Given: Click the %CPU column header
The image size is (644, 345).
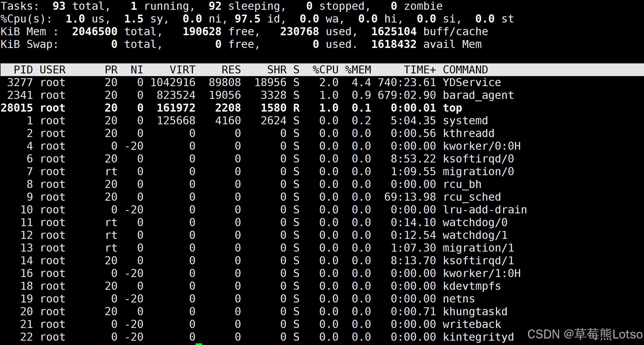Looking at the screenshot, I should pos(325,70).
